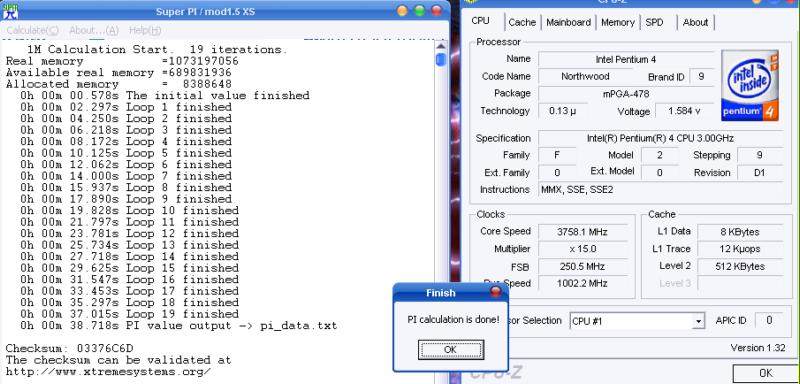Image resolution: width=800 pixels, height=384 pixels.
Task: Switch to the Memory tab in CPU-Z
Action: tap(617, 22)
